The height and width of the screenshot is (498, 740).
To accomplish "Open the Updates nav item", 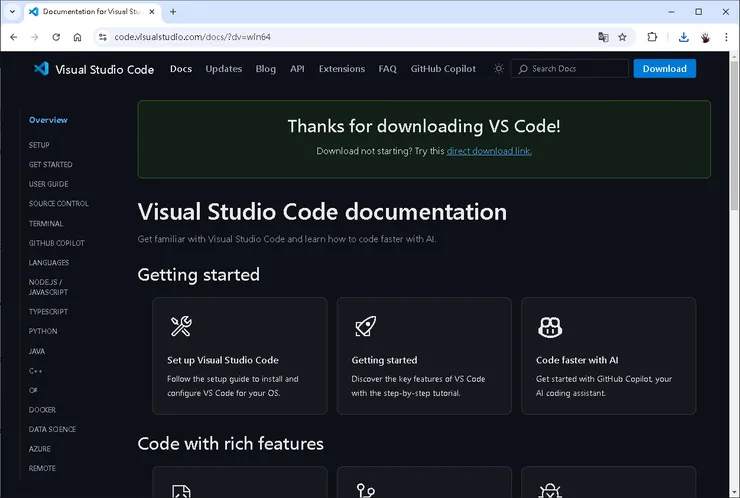I will click(x=224, y=69).
